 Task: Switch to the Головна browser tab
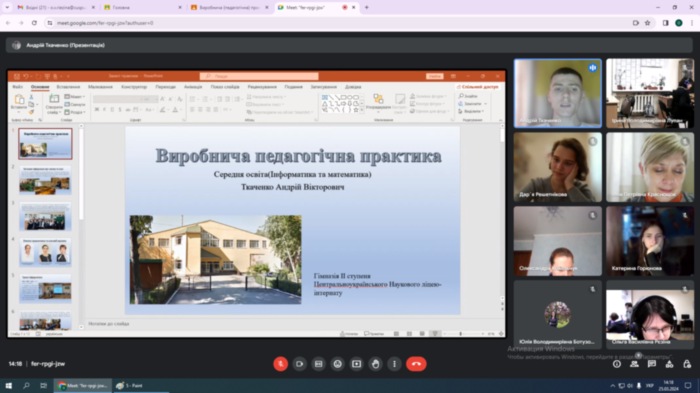pos(142,8)
